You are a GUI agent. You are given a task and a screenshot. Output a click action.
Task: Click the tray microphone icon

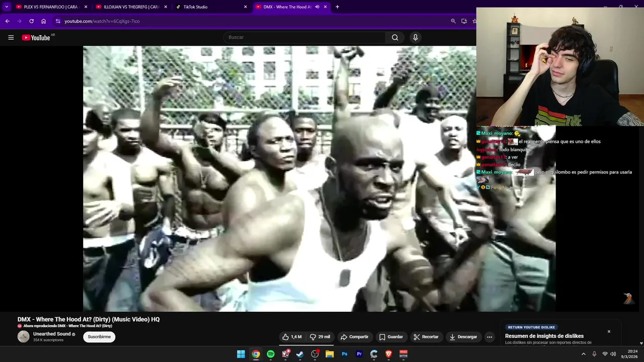click(x=594, y=354)
